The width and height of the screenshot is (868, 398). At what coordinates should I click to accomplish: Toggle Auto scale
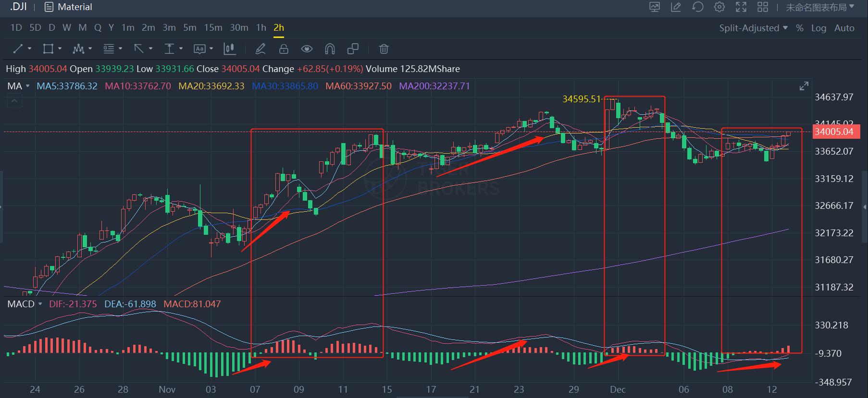[x=844, y=28]
